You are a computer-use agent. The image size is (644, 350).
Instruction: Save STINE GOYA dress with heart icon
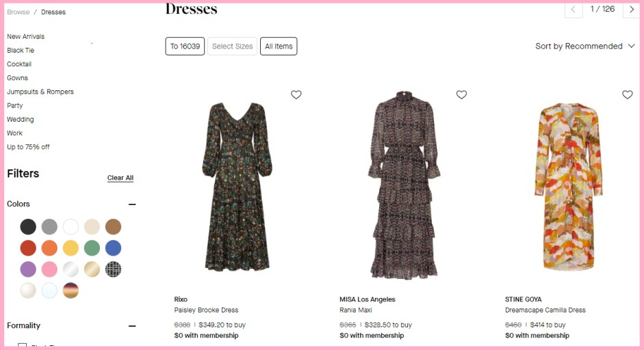[x=627, y=95]
